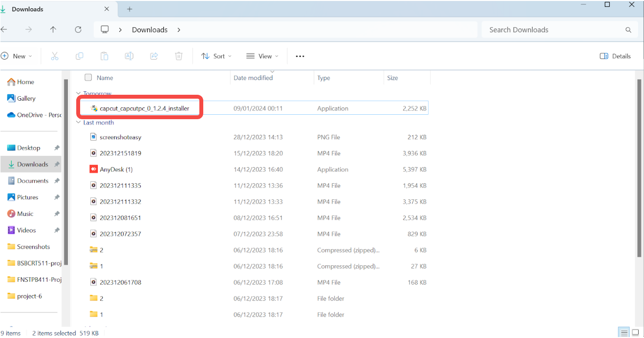The image size is (644, 338).
Task: Refresh the Downloads folder view
Action: (x=78, y=30)
